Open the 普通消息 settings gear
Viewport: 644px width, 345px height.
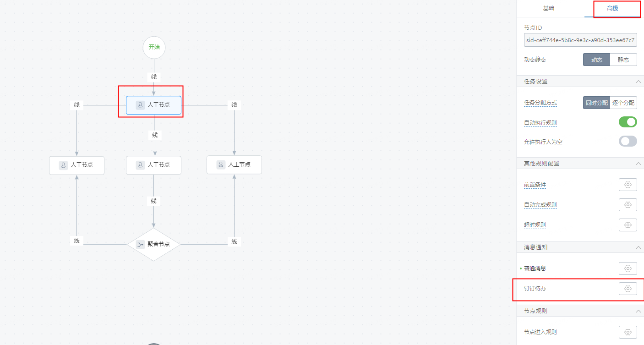[x=628, y=268]
